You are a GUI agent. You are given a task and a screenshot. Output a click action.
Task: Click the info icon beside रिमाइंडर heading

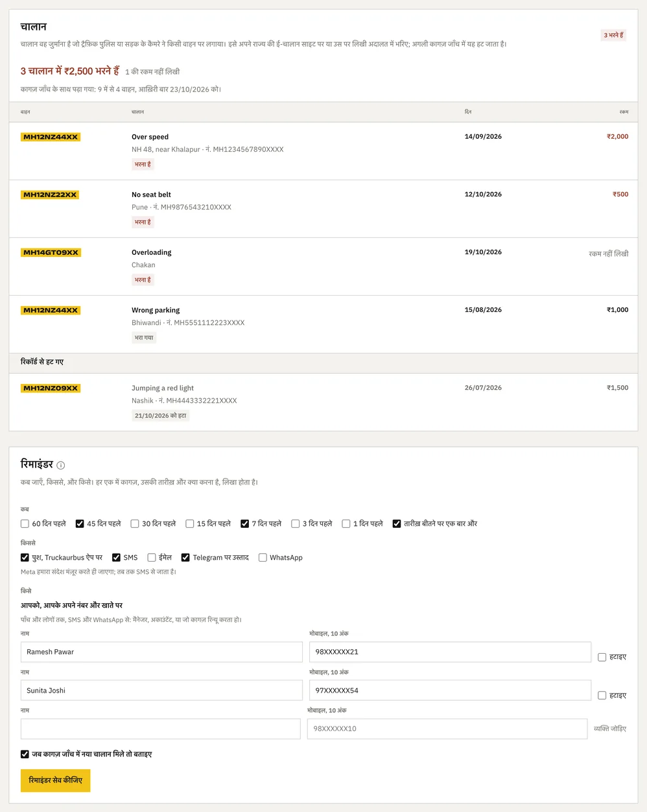pyautogui.click(x=61, y=465)
